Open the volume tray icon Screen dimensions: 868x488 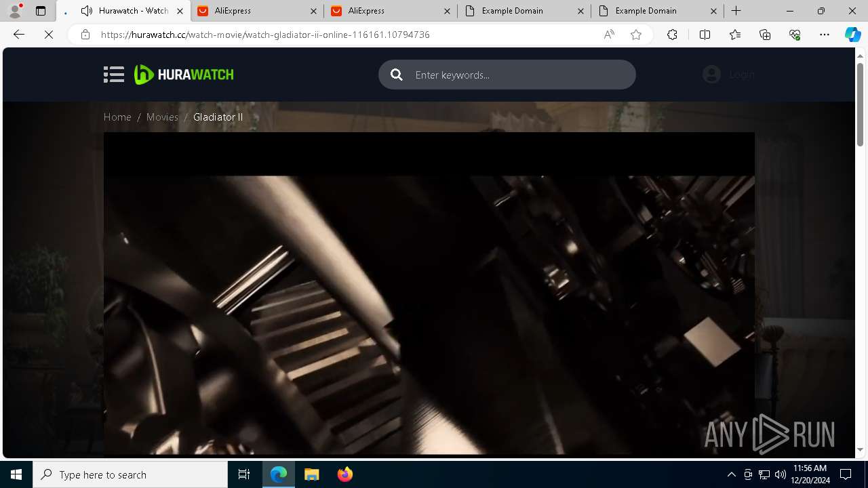(780, 474)
